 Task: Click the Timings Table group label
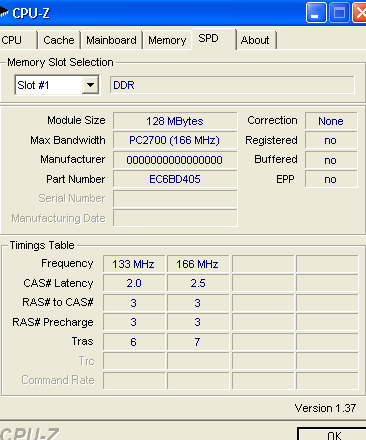(x=42, y=245)
